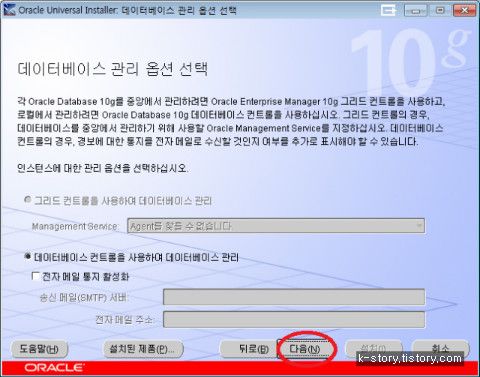Image resolution: width=480 pixels, height=377 pixels.
Task: Click the Oracle Universal Installer title bar icon
Action: click(9, 10)
